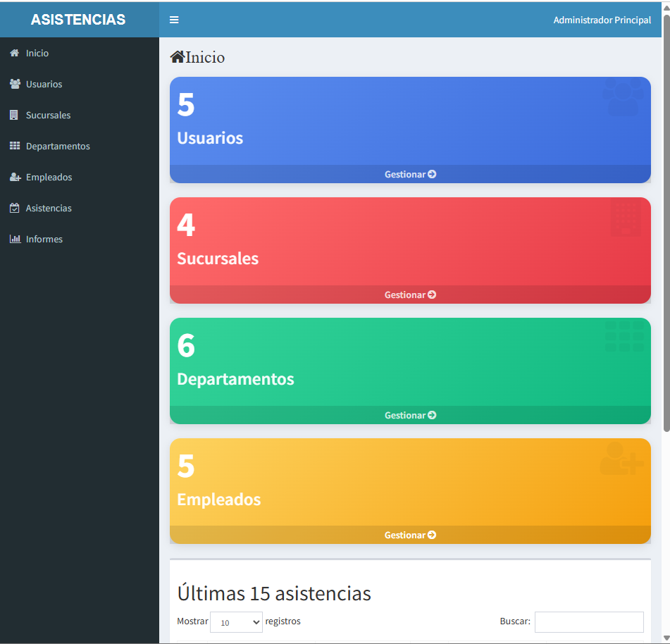The width and height of the screenshot is (670, 644).
Task: Open the Mostrar registros dropdown
Action: pyautogui.click(x=236, y=622)
